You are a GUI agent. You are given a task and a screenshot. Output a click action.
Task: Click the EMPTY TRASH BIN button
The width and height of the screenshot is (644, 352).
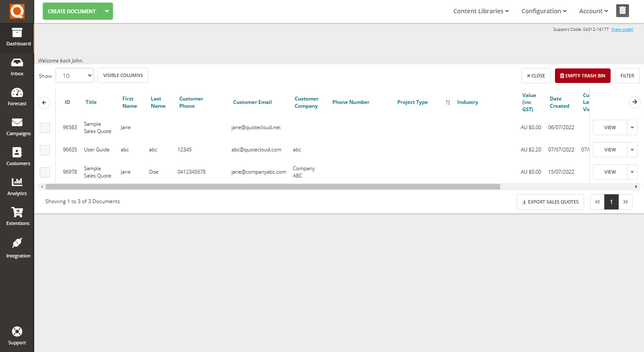tap(582, 75)
